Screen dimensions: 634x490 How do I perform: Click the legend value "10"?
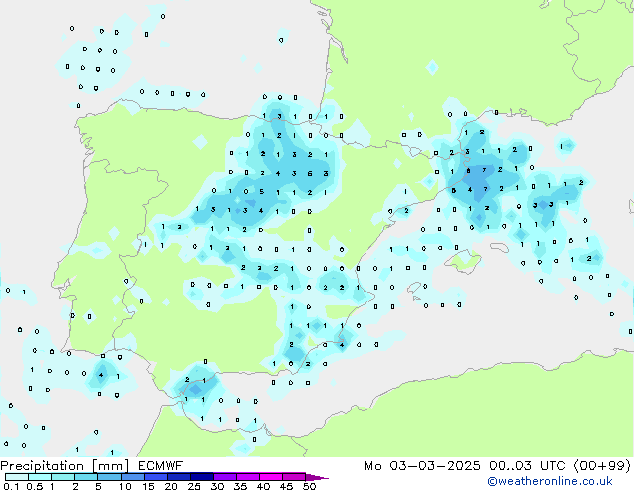point(125,486)
